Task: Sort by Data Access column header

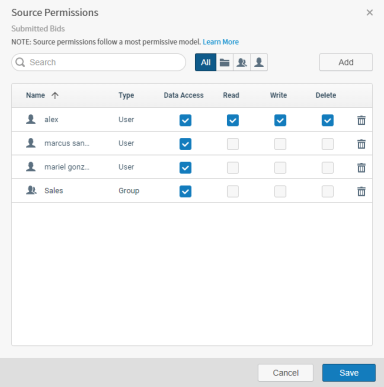Action: click(x=183, y=95)
